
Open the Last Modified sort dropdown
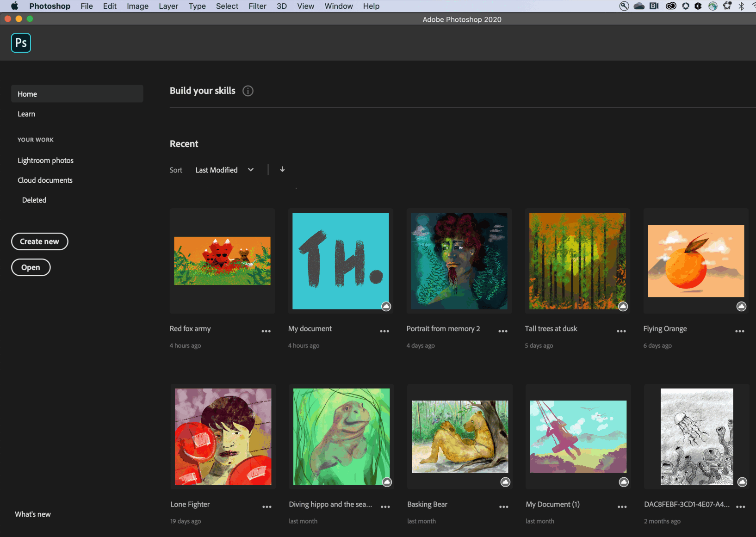click(x=224, y=170)
